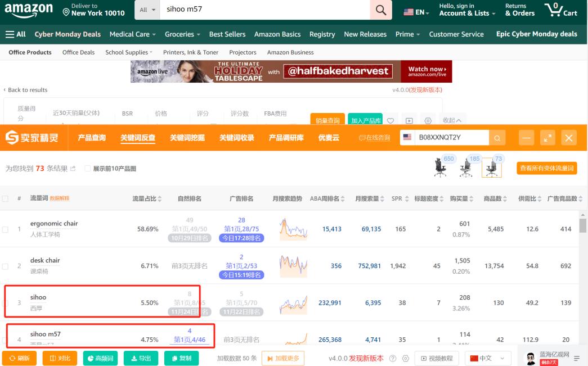Click the 复制 copy button
Viewport: 588px width, 366px height.
click(x=182, y=359)
